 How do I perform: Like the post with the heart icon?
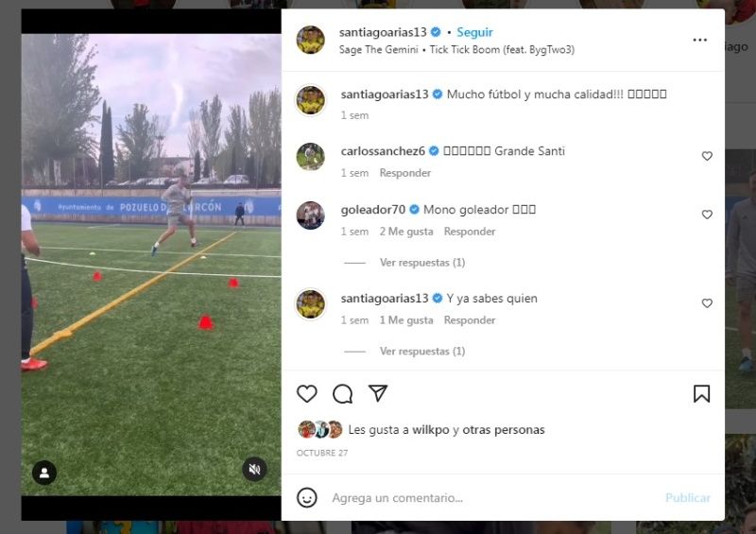point(306,393)
